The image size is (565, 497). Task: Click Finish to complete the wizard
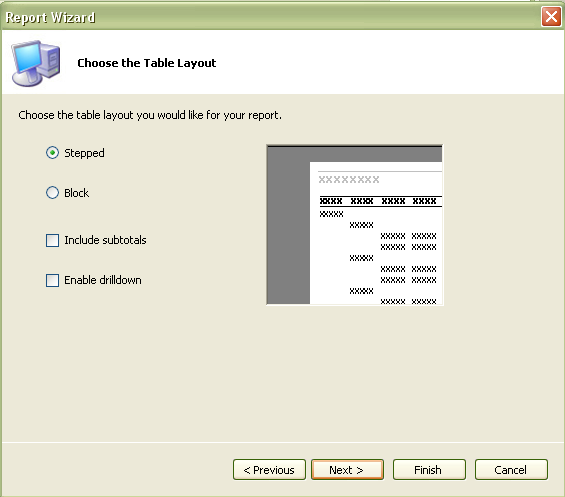click(429, 470)
